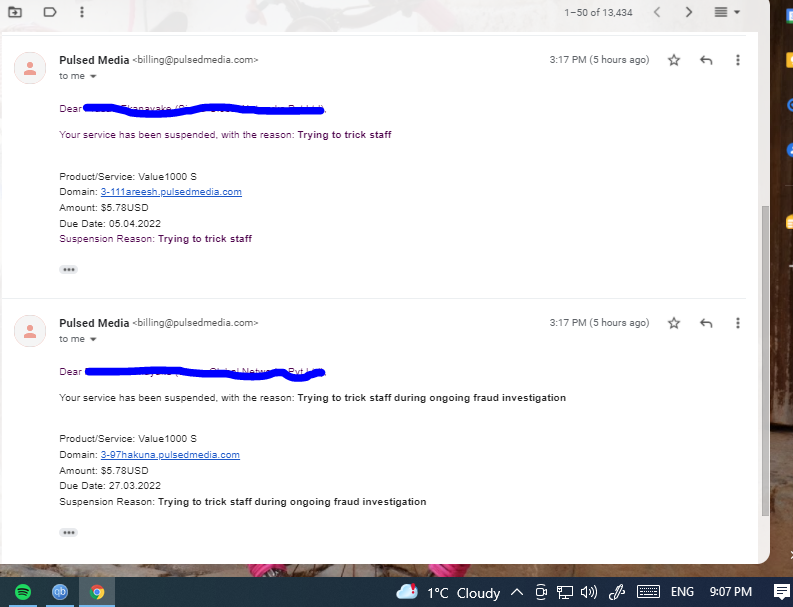Viewport: 793px width, 607px height.
Task: Open network settings tray icon
Action: tap(564, 592)
